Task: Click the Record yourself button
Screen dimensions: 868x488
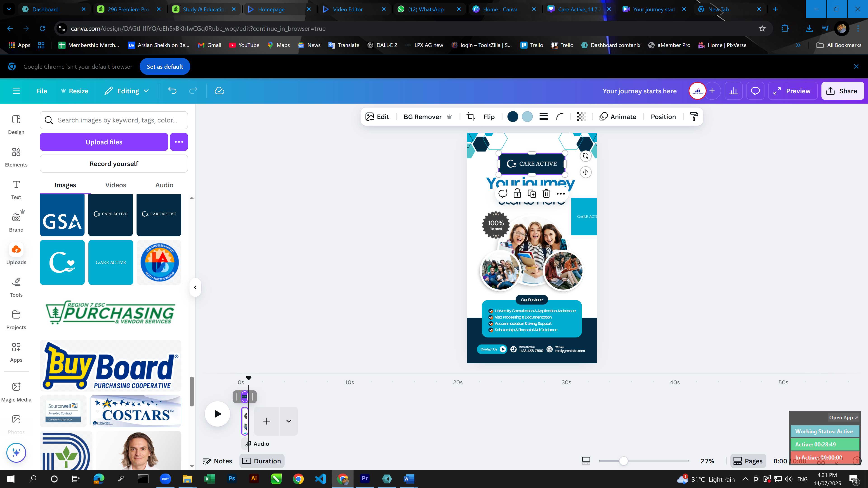Action: pos(114,164)
